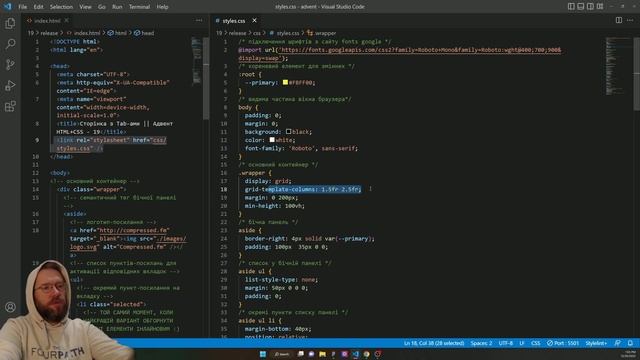Click 'styles.css' breadcrumb item
This screenshot has width=640, height=360.
coord(284,33)
